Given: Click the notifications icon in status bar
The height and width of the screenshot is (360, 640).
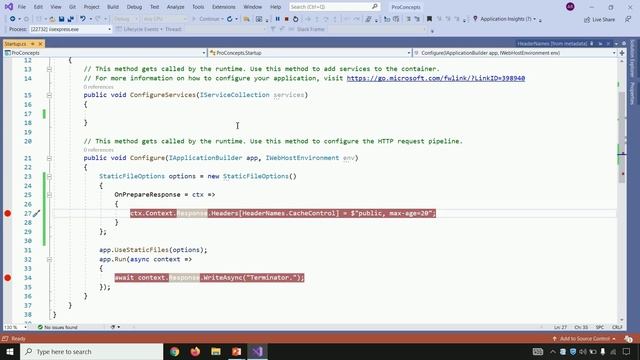Looking at the screenshot, I should [x=628, y=339].
